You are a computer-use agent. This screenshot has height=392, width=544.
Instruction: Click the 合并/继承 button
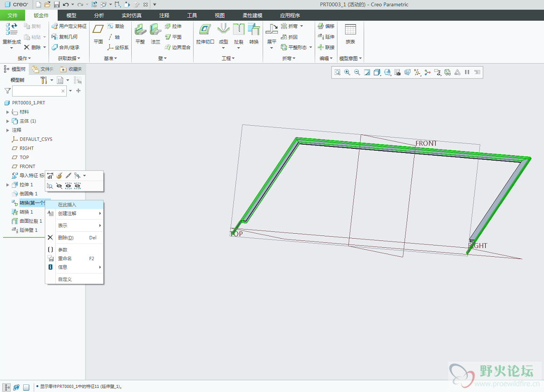click(65, 48)
